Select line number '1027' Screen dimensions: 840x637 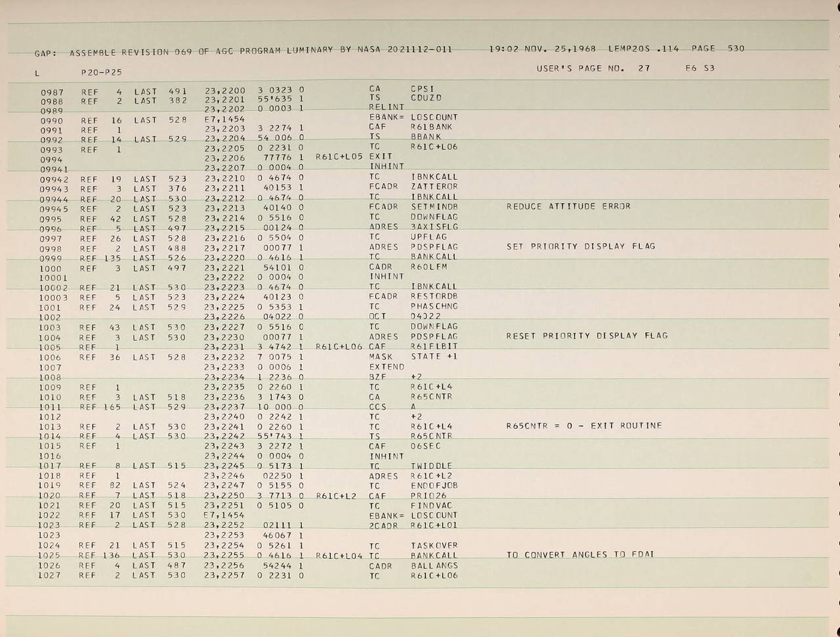(50, 576)
